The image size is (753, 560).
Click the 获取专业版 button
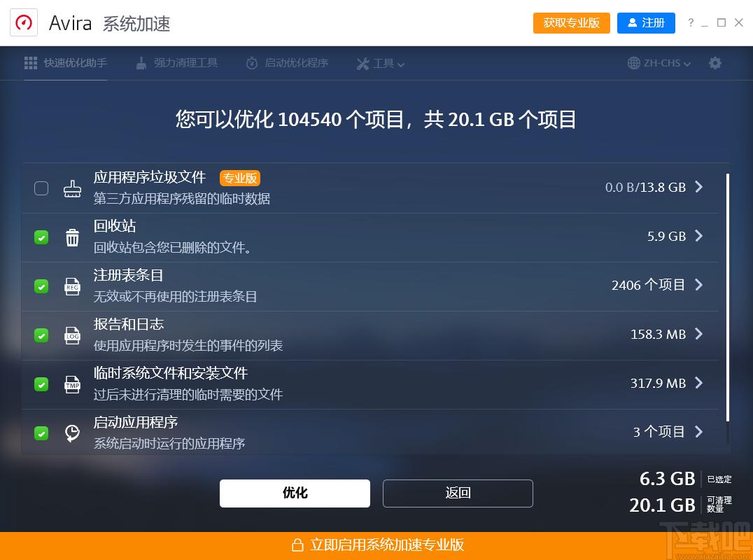point(572,22)
